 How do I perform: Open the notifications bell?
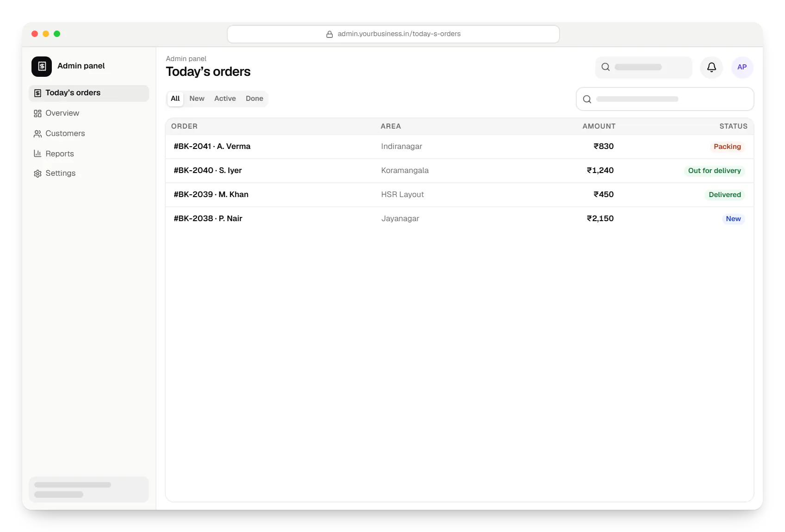[x=711, y=67]
